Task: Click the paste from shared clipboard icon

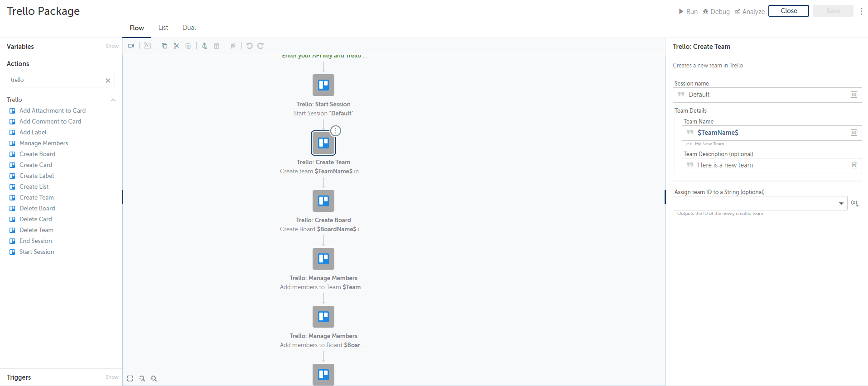Action: tap(217, 46)
